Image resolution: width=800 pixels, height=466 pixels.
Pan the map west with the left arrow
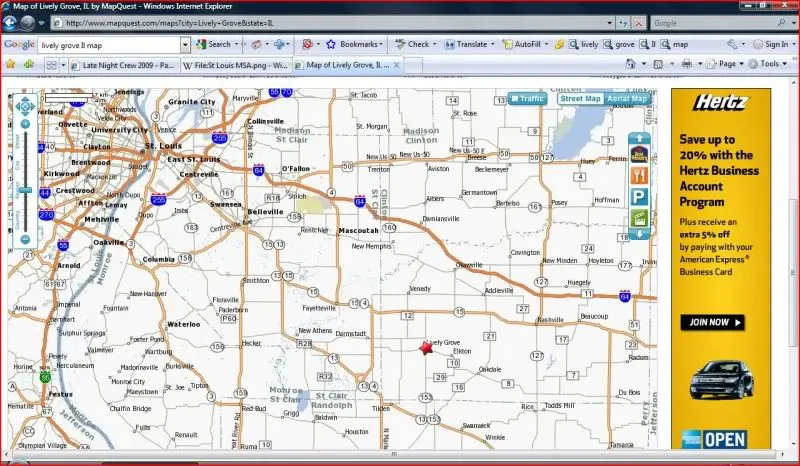pos(18,107)
